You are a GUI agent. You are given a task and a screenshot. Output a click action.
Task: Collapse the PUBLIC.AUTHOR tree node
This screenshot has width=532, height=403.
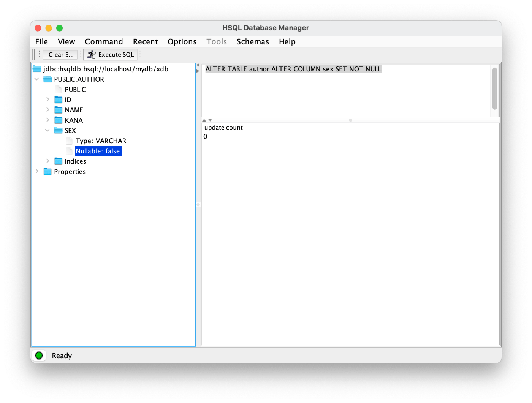(37, 79)
